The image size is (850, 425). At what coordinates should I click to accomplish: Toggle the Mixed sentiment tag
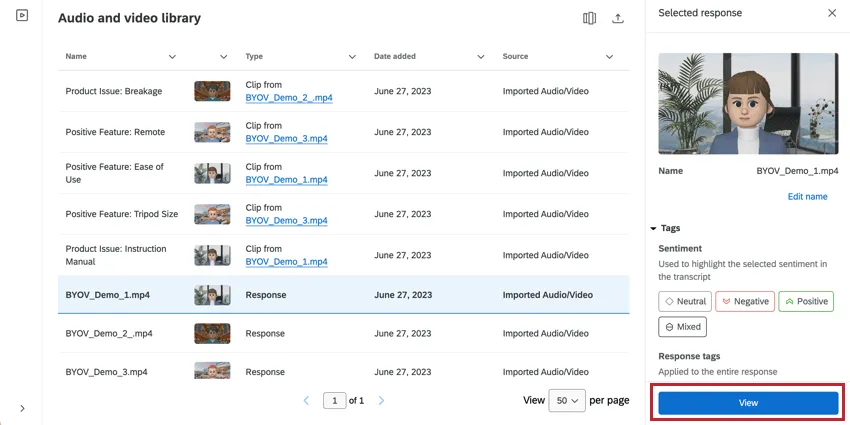coord(682,327)
